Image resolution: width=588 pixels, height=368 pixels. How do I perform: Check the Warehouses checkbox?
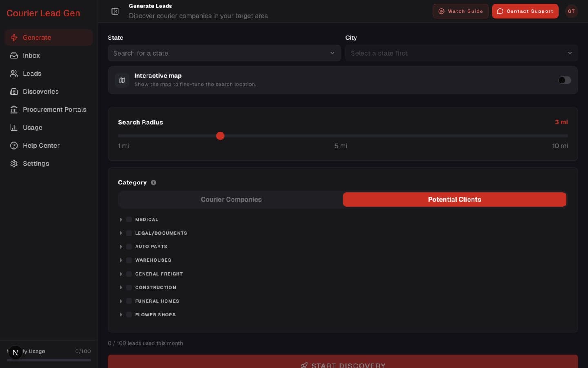pos(129,260)
